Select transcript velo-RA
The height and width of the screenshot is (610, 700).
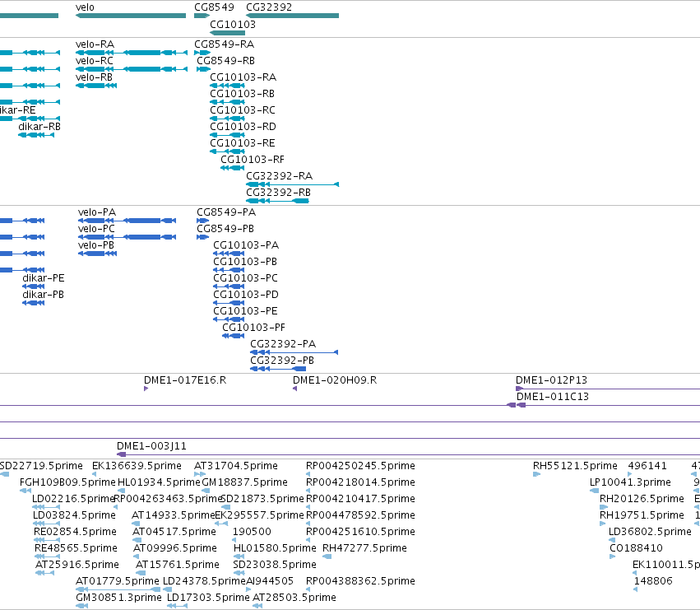(x=132, y=53)
